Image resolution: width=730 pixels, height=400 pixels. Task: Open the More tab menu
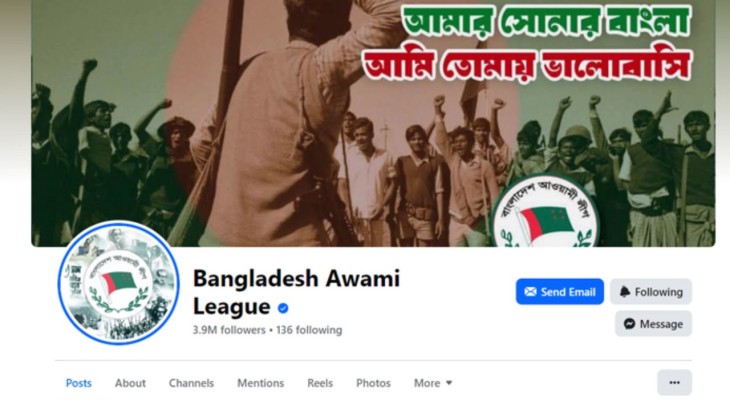click(x=433, y=383)
